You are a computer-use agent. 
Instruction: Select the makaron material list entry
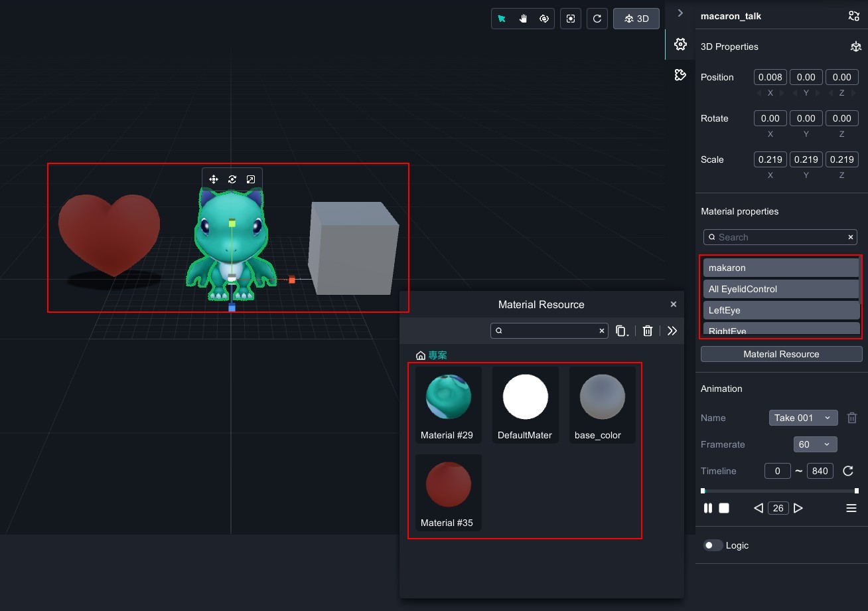tap(780, 268)
